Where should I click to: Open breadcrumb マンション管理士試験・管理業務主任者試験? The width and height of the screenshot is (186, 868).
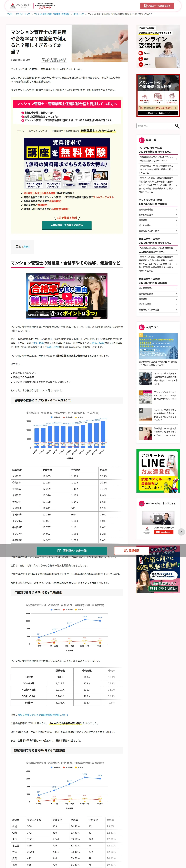tap(52, 14)
